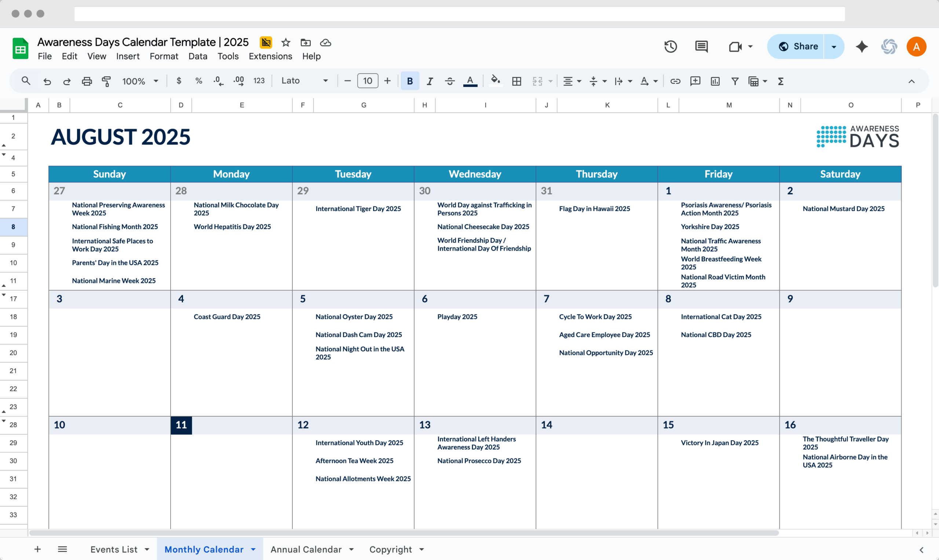This screenshot has height=560, width=939.
Task: Expand collapsed row group above row 4
Action: (4, 155)
